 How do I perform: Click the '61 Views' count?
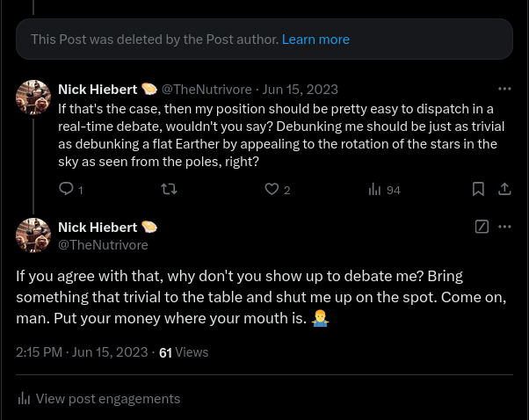184,352
